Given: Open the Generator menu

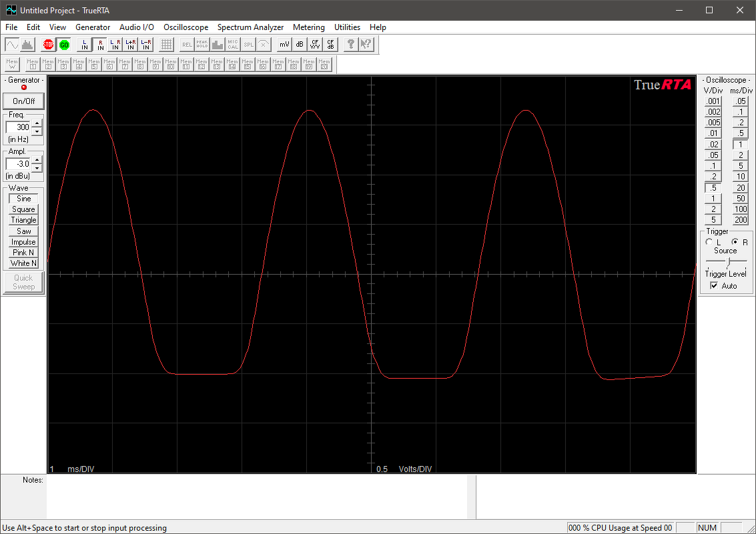Looking at the screenshot, I should pyautogui.click(x=93, y=27).
